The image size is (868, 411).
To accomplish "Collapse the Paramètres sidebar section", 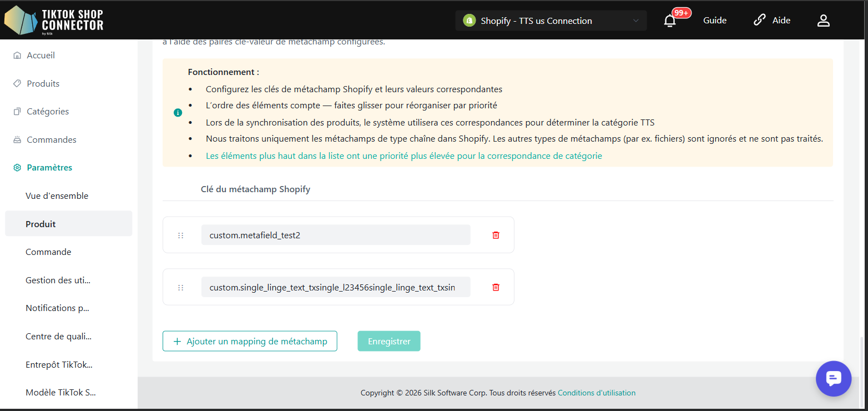I will pyautogui.click(x=49, y=168).
